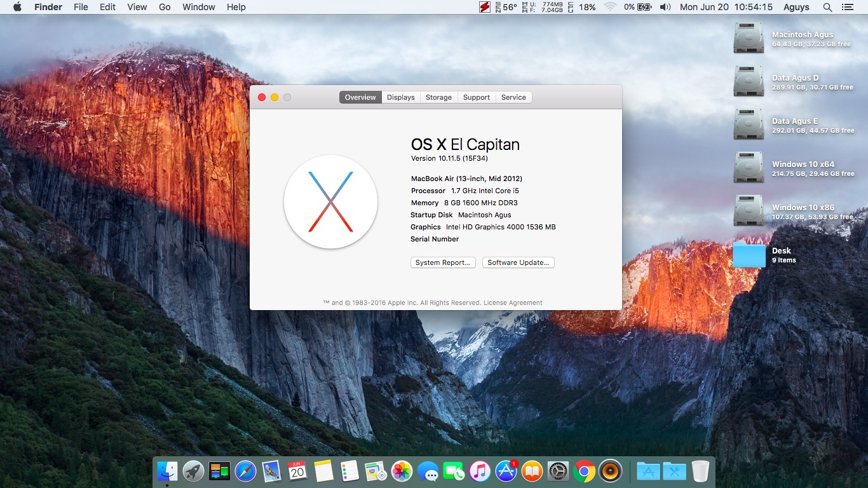Select the Overview tab
The height and width of the screenshot is (488, 868).
(x=360, y=97)
